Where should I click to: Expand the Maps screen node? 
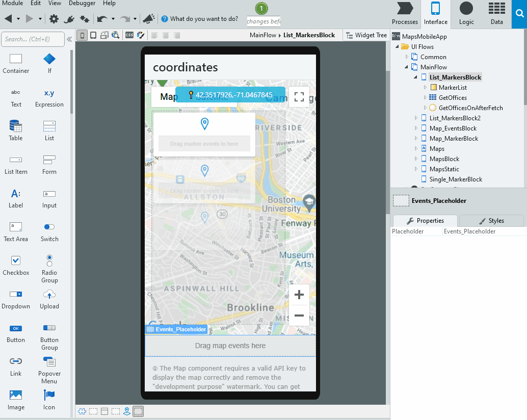click(x=416, y=148)
